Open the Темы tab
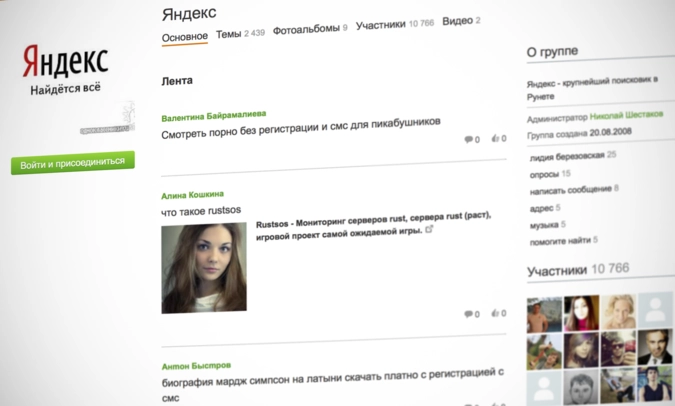 tap(227, 34)
